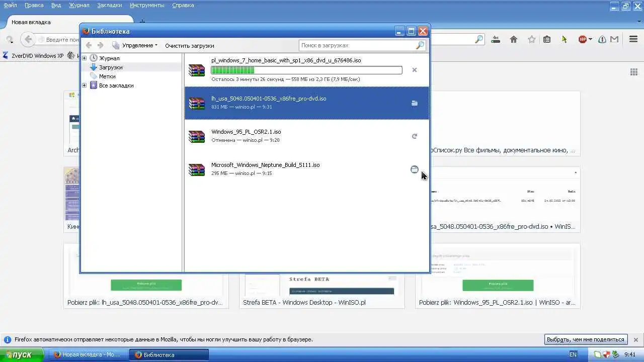Click the Firefox search bar magnifier
Image resolution: width=644 pixels, height=362 pixels.
pos(479,39)
